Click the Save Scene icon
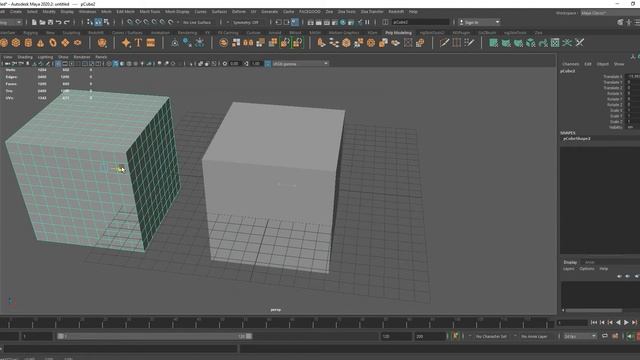This screenshot has height=360, width=640. click(51, 22)
